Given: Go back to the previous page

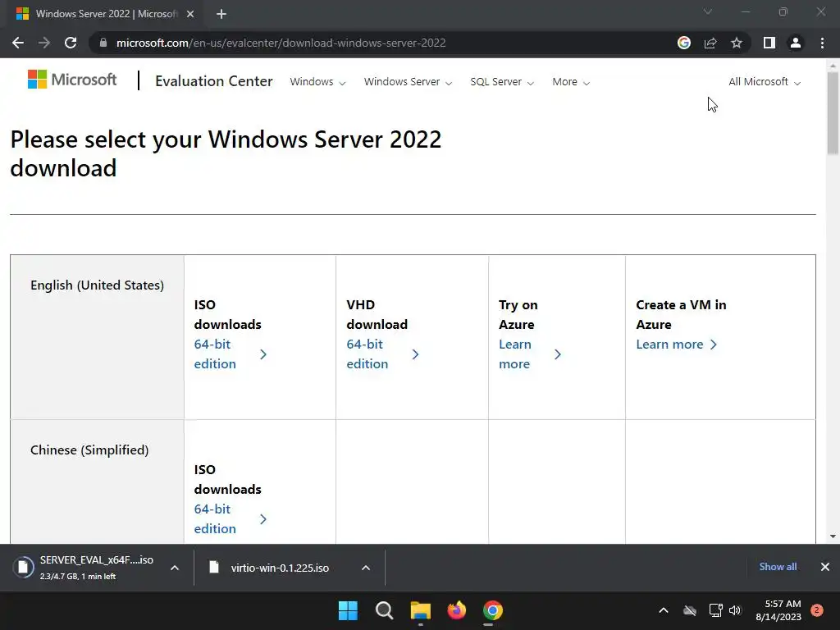Looking at the screenshot, I should coord(18,43).
